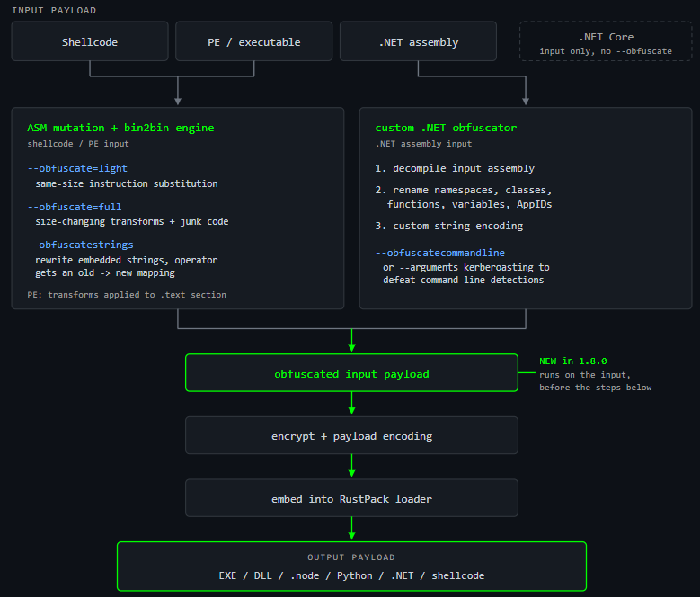Click 'size-changing transforms + junk code' text
Screen dimensions: 700x597
click(132, 221)
